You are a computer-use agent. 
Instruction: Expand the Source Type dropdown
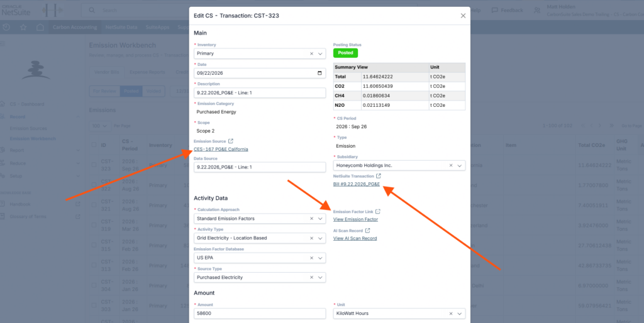[320, 278]
